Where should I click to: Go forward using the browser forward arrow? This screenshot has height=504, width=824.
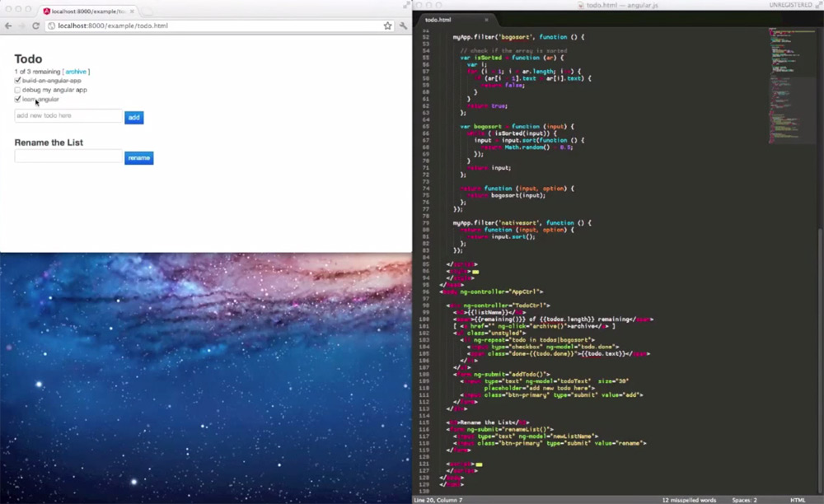pos(22,26)
